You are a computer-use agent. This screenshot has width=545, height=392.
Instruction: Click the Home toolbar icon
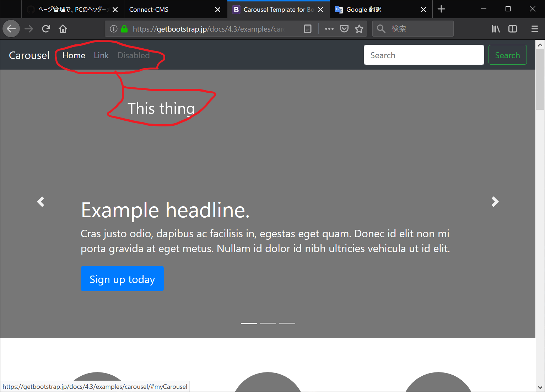click(x=63, y=29)
